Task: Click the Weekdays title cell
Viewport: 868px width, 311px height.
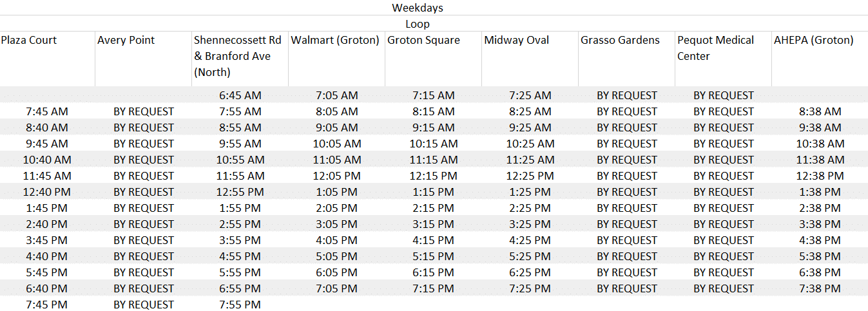Action: 418,8
